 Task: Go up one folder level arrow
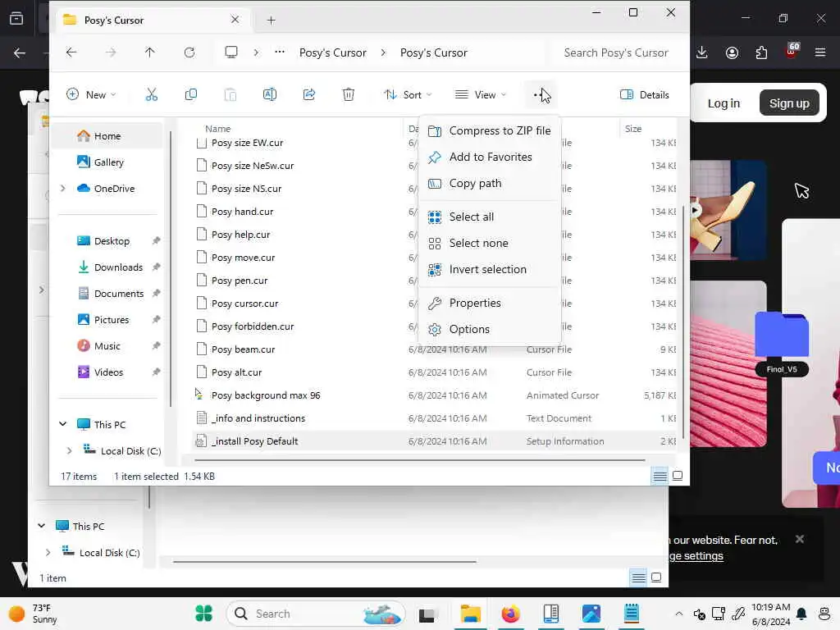point(149,52)
